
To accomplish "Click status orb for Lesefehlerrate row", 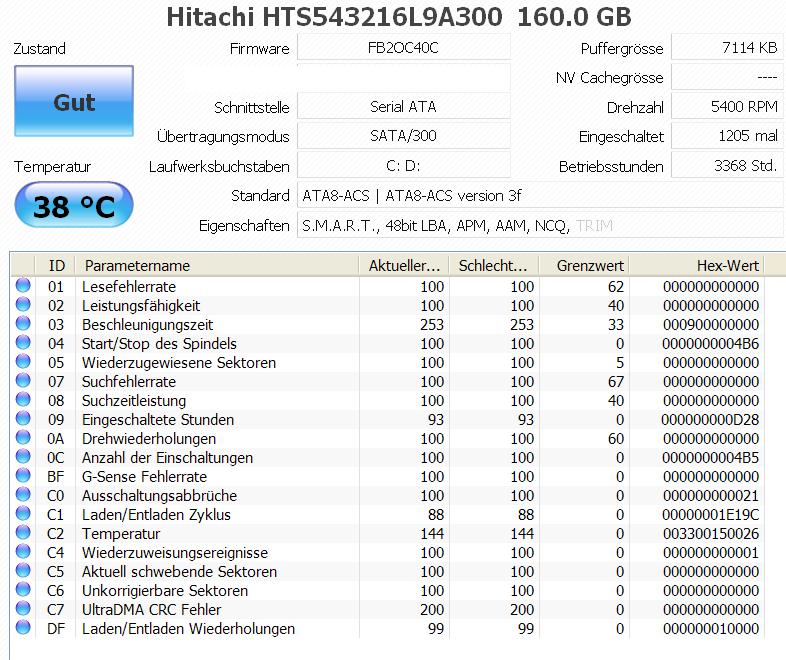I will (23, 285).
